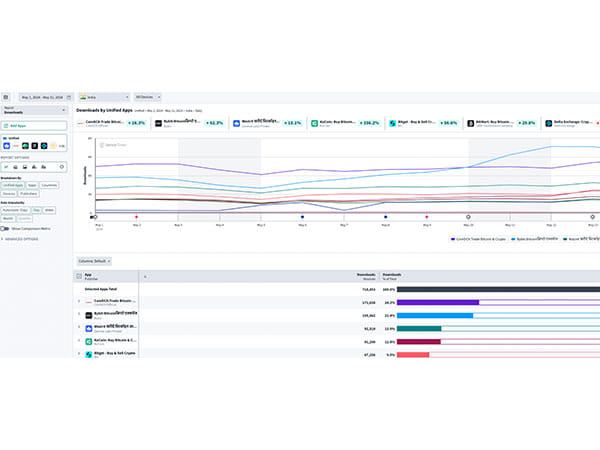Select the line chart type icon
The width and height of the screenshot is (600, 450).
pos(8,166)
